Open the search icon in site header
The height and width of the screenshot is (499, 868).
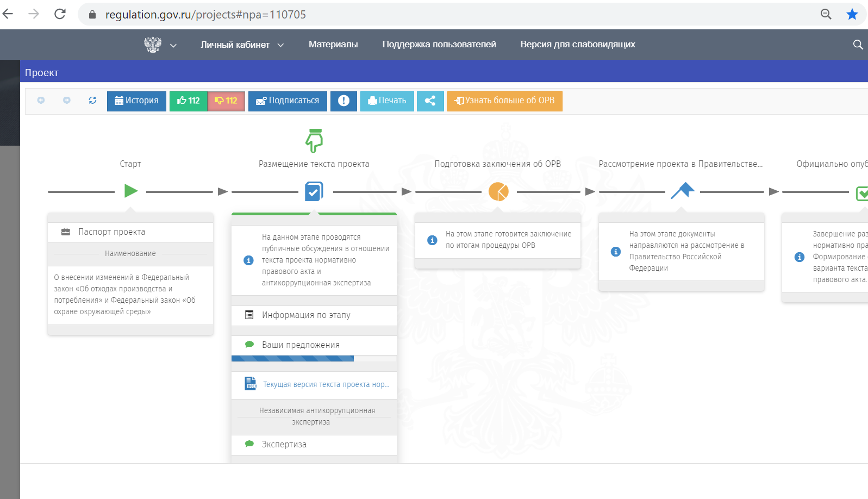point(858,45)
